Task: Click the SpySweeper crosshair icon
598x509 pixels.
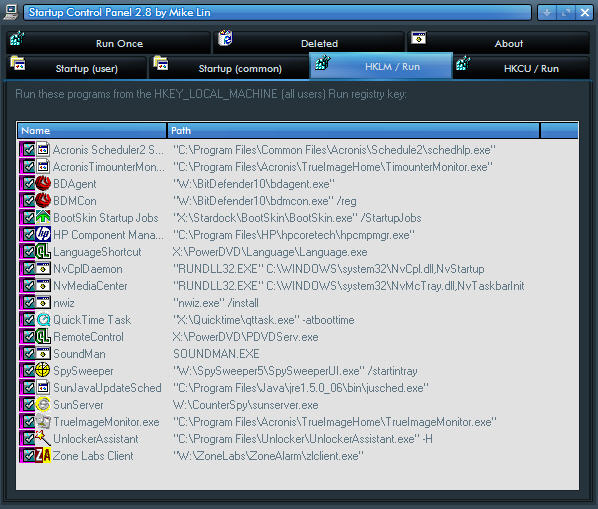Action: pos(43,371)
